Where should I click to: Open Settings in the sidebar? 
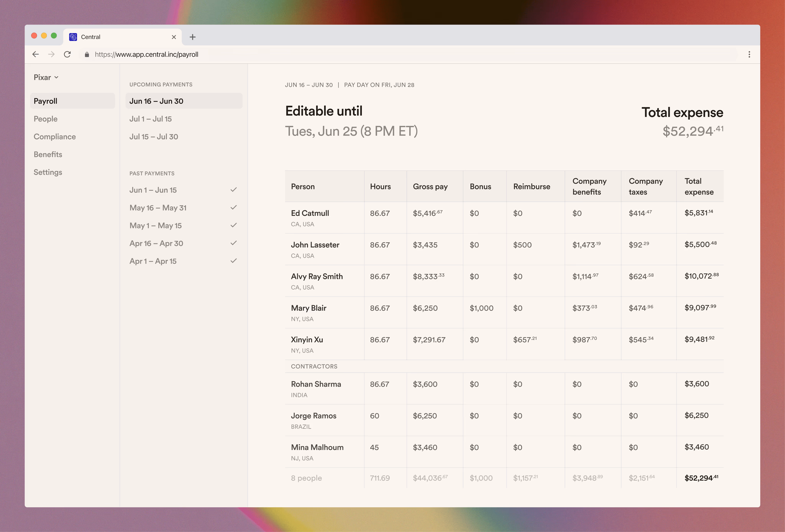click(x=48, y=172)
